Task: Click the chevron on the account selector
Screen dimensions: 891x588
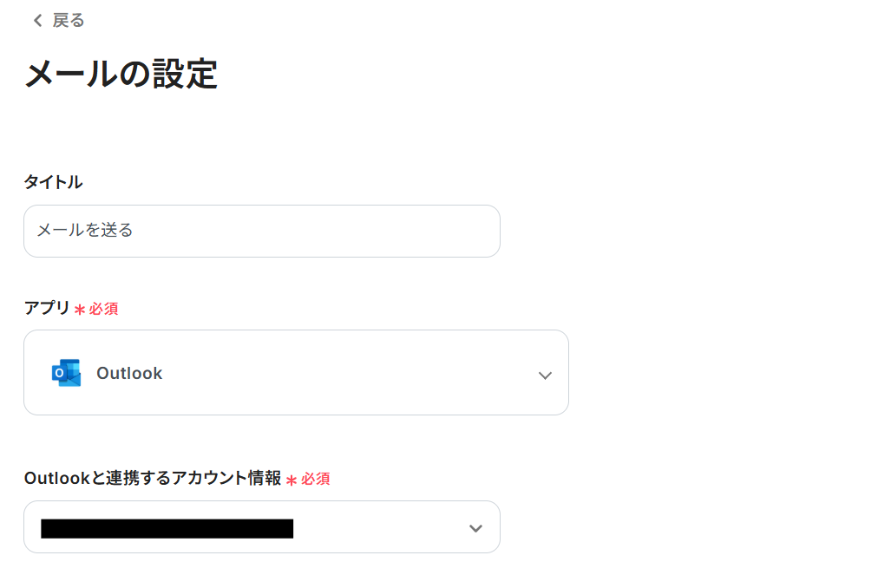Action: click(x=475, y=527)
